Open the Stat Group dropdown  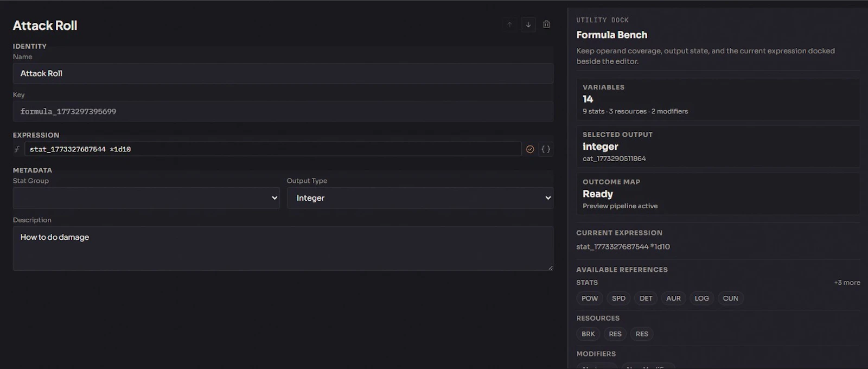pyautogui.click(x=146, y=198)
